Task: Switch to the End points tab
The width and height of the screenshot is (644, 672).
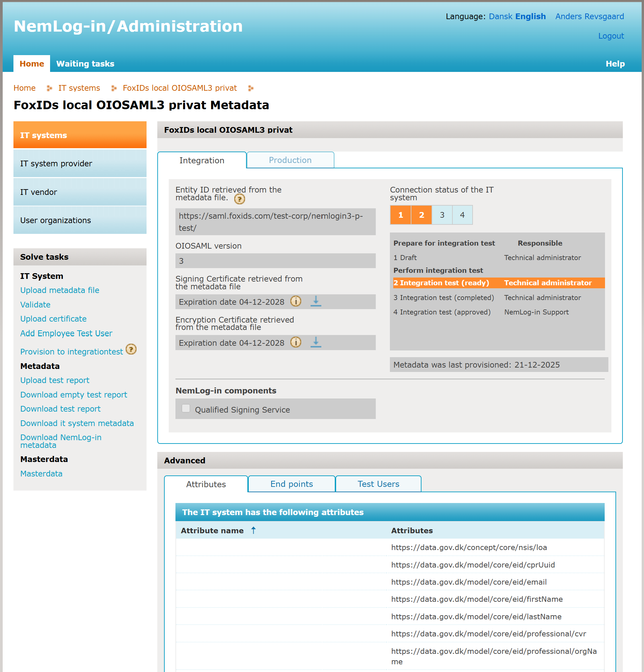Action: point(291,484)
